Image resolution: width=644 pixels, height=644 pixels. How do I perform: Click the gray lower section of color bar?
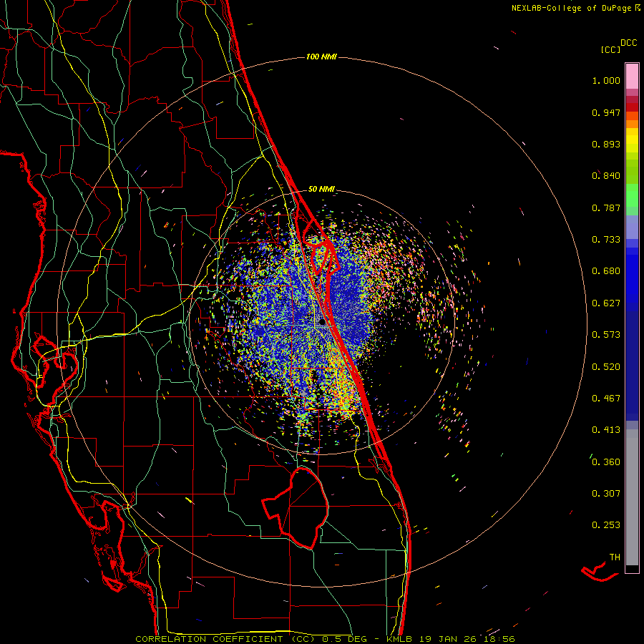[x=632, y=497]
